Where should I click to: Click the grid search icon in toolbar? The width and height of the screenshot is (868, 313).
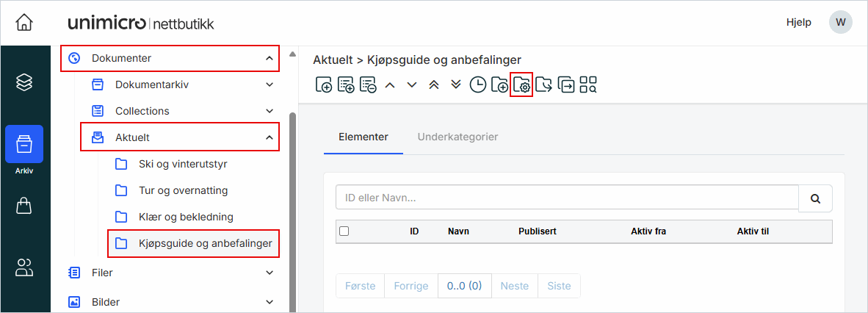pos(588,85)
